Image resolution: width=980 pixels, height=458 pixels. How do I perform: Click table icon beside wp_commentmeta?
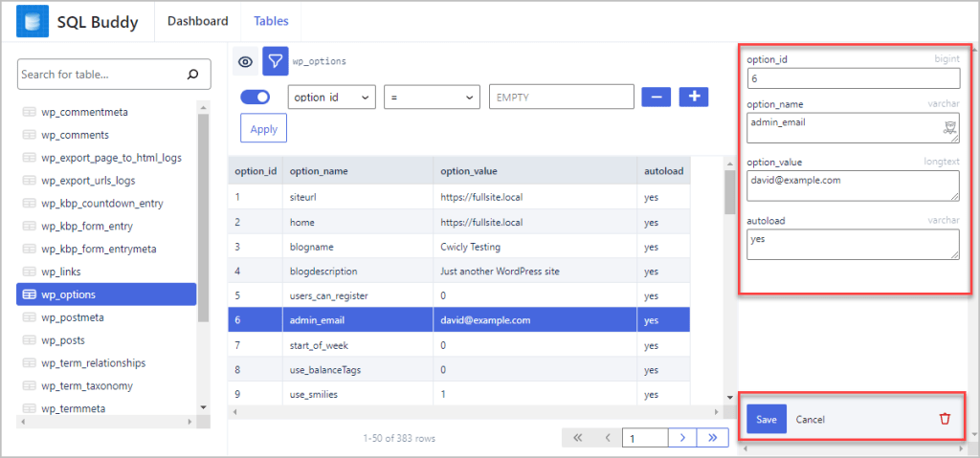coord(29,113)
